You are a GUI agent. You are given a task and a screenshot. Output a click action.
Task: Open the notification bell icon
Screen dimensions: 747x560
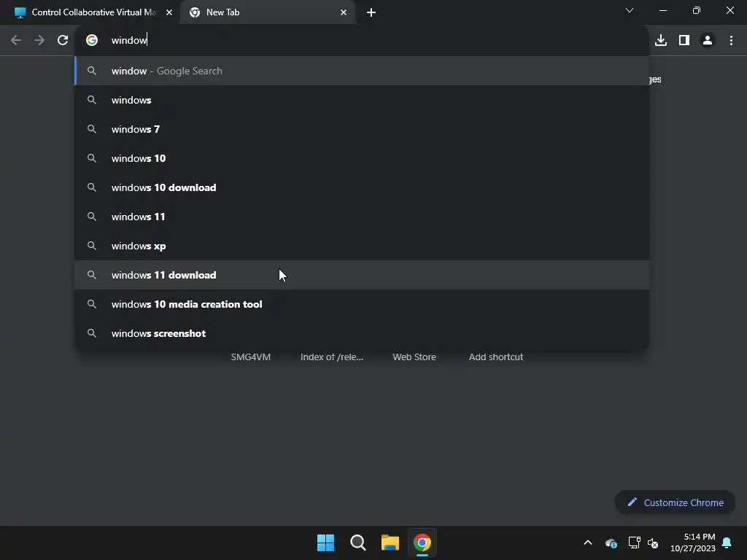727,542
